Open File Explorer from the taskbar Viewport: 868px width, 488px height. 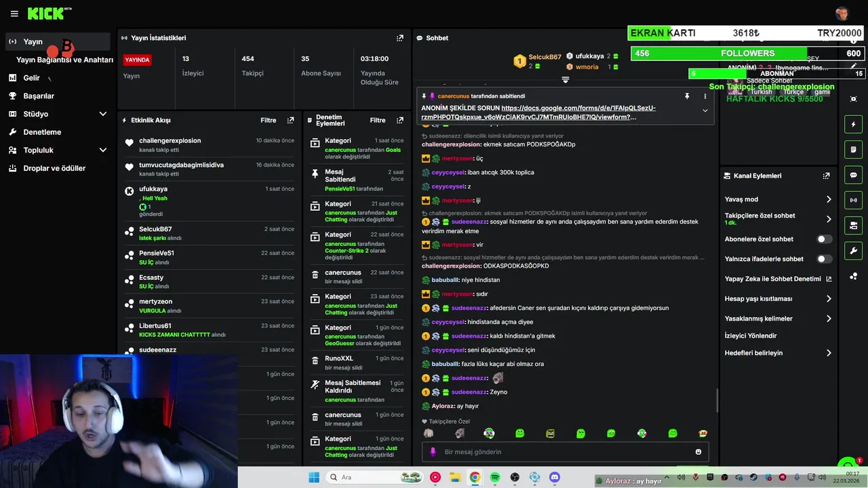455,477
